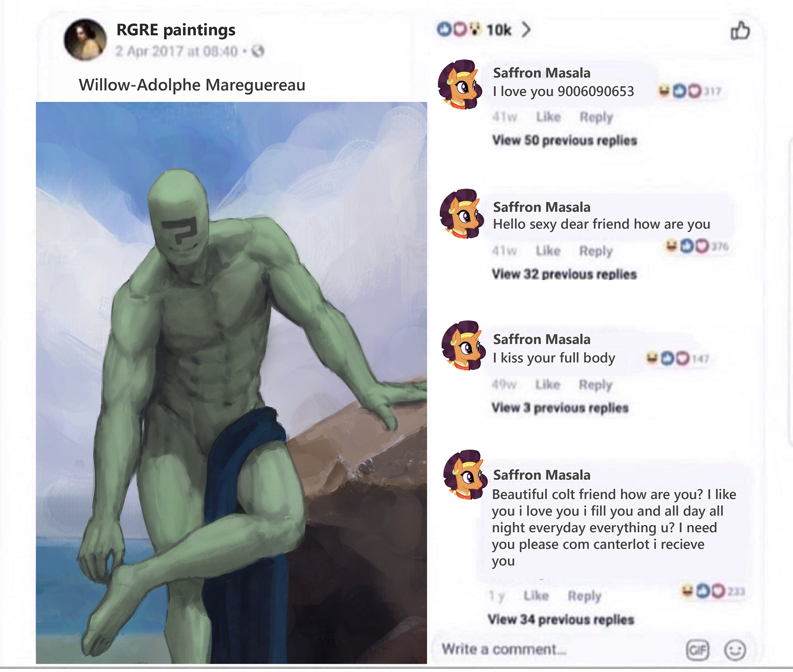Click the reaction icons beside 10k
The width and height of the screenshot is (793, 672).
click(x=459, y=30)
